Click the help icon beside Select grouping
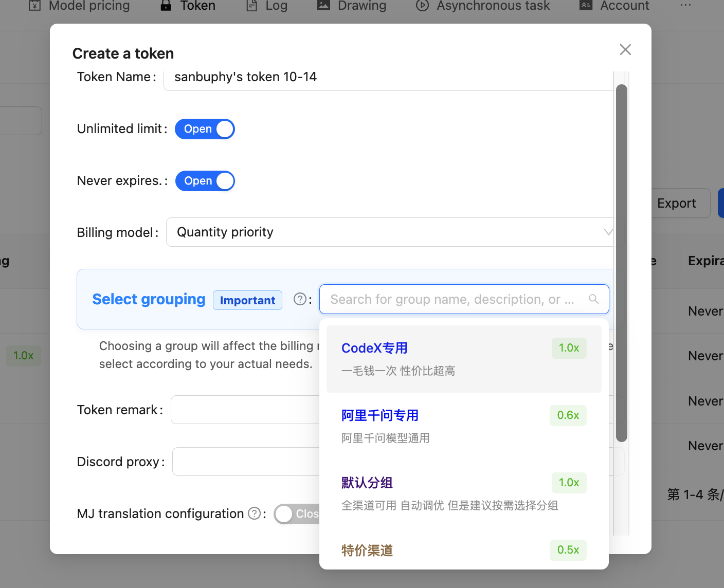The height and width of the screenshot is (588, 724). point(300,299)
